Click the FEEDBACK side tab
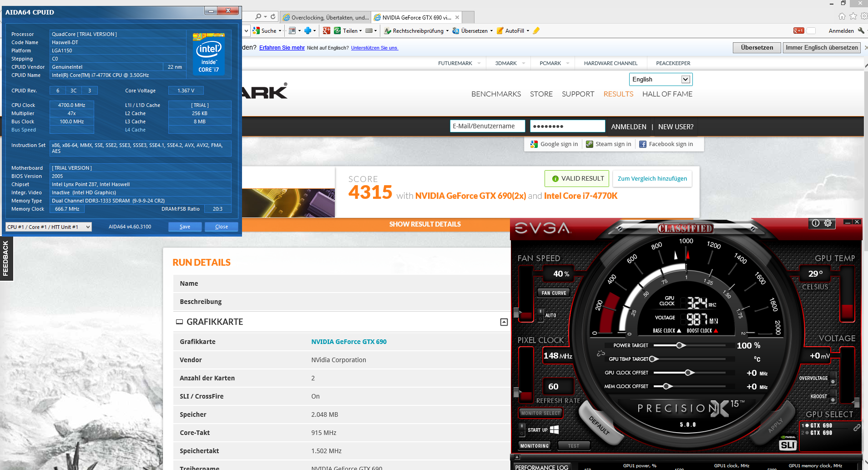 click(6, 258)
